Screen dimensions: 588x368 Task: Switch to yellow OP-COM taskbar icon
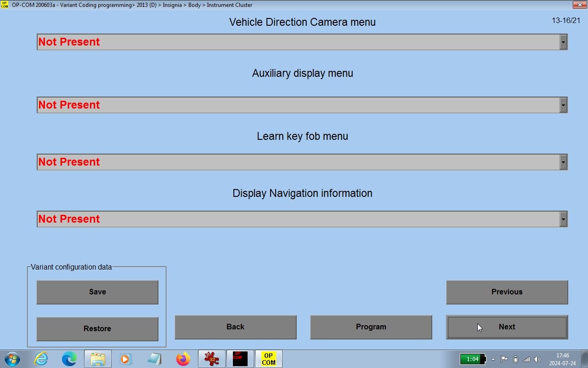268,359
